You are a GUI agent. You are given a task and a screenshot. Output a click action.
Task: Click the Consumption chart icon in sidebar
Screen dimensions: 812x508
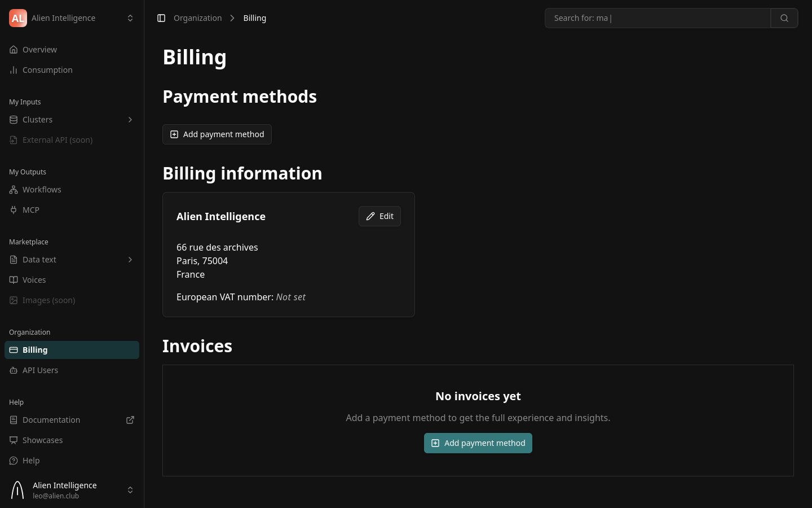tap(14, 70)
